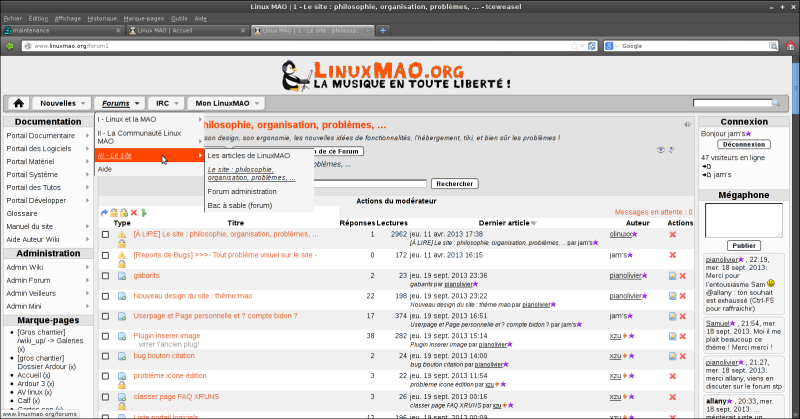
Task: Click the site search magnifier icon
Action: tap(776, 103)
